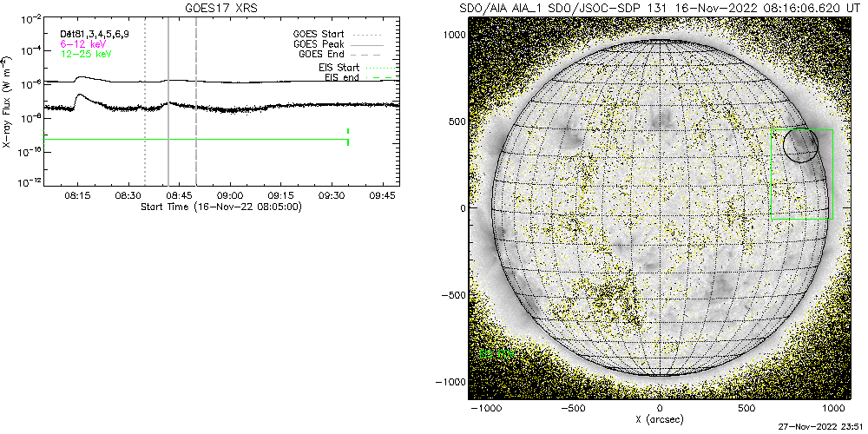Click the 6-12 keV legend label
The width and height of the screenshot is (868, 434).
point(82,43)
